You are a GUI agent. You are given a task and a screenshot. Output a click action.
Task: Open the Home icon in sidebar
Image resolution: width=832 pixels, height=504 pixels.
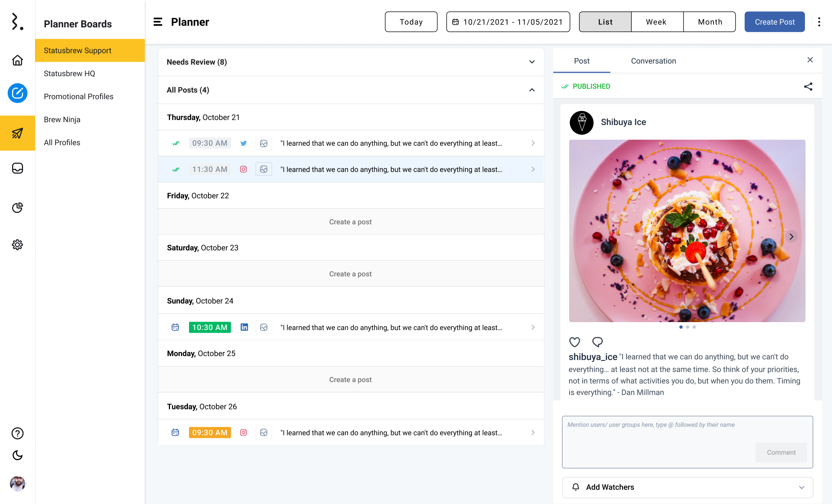pyautogui.click(x=17, y=60)
